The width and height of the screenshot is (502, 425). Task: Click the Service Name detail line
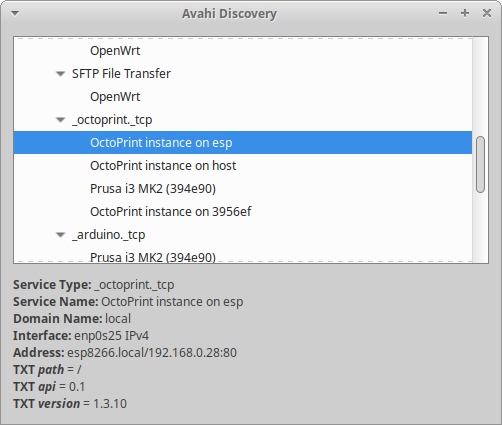click(128, 302)
